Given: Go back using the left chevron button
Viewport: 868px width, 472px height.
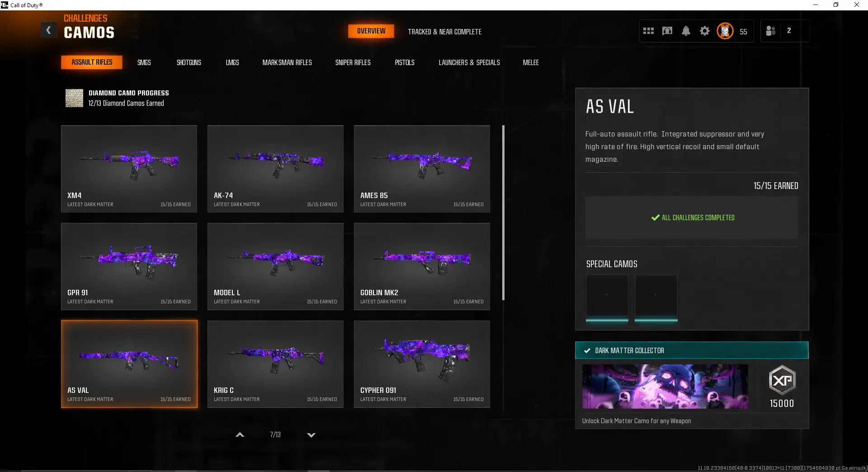Looking at the screenshot, I should [x=48, y=30].
